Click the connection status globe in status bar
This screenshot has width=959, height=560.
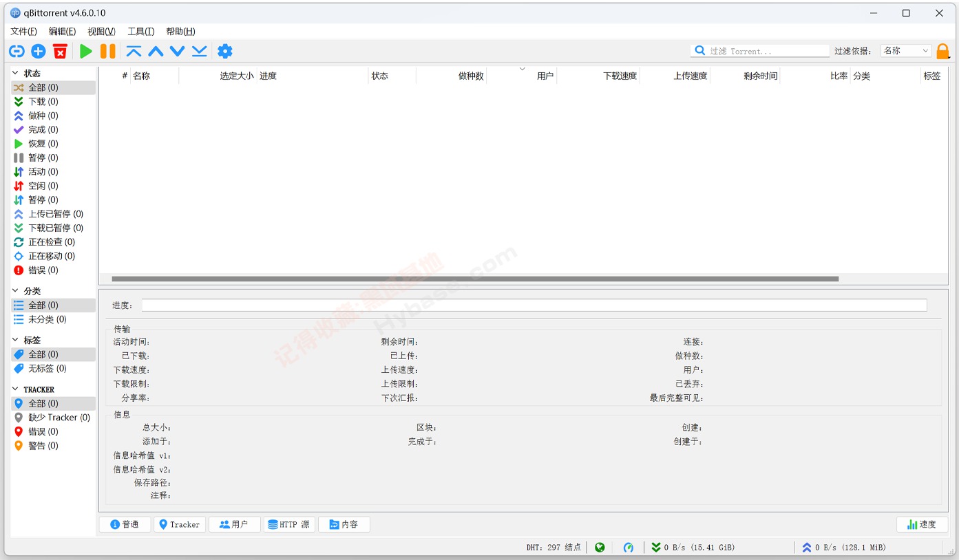click(x=600, y=547)
